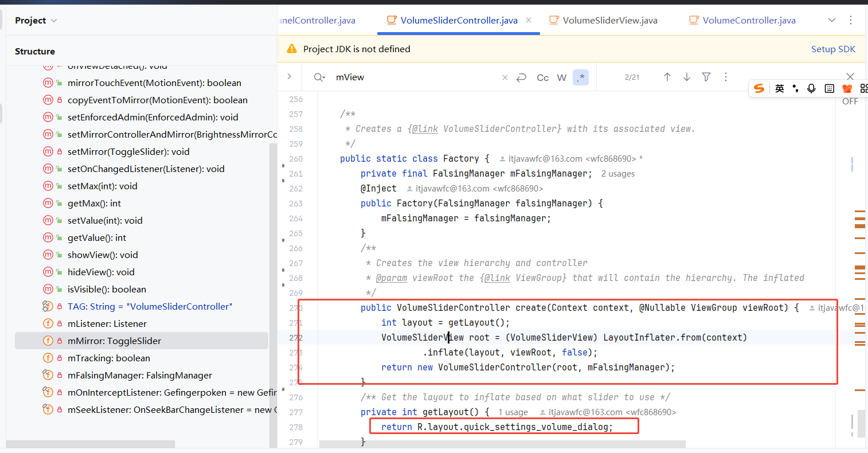868x453 pixels.
Task: Select hideView() method
Action: (101, 272)
